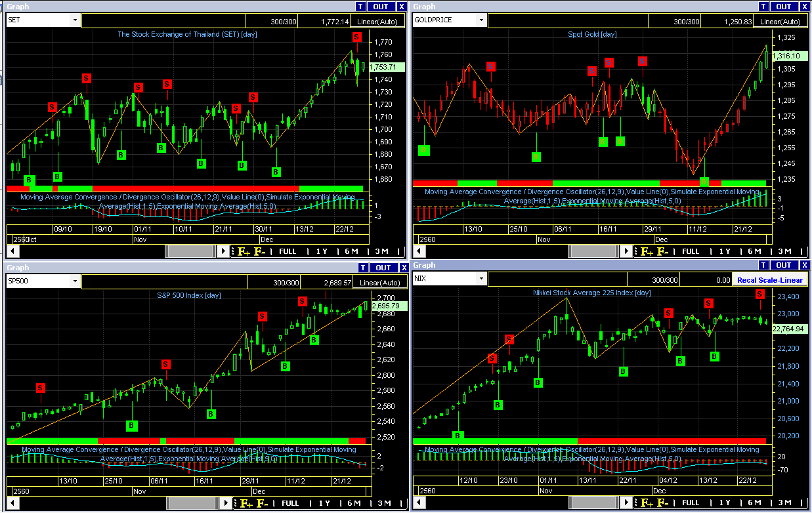
Task: Select 1Y range in NIX graph
Action: [x=725, y=503]
